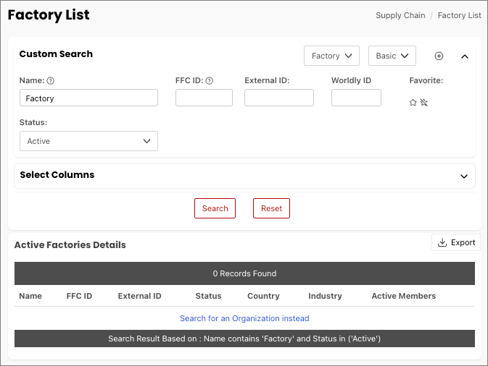Click the FFC ID column header
The height and width of the screenshot is (366, 488).
(x=79, y=296)
